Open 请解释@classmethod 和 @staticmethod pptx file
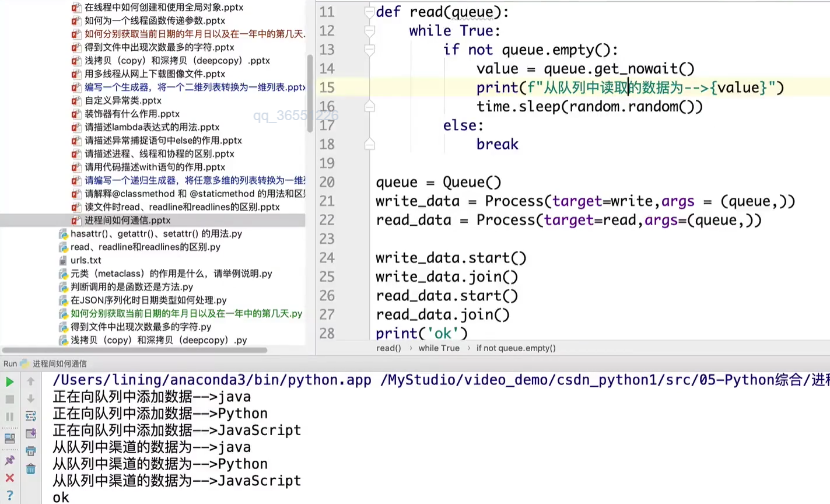Screen dimensions: 830x504 tap(195, 194)
